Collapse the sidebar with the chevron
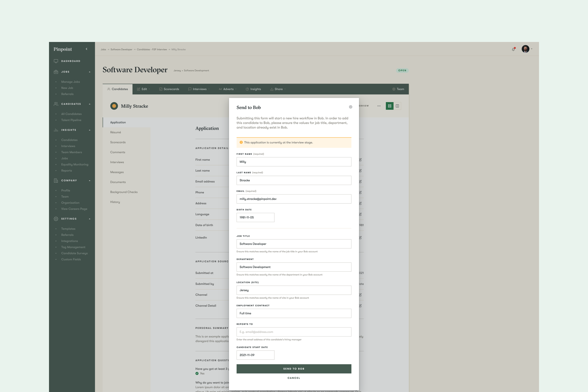This screenshot has height=392, width=588. click(87, 49)
